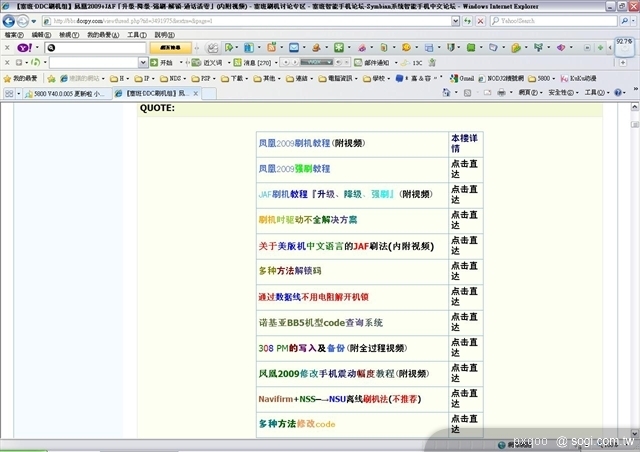The width and height of the screenshot is (640, 452).
Task: Go back with the browser Back arrow
Action: click(x=9, y=21)
